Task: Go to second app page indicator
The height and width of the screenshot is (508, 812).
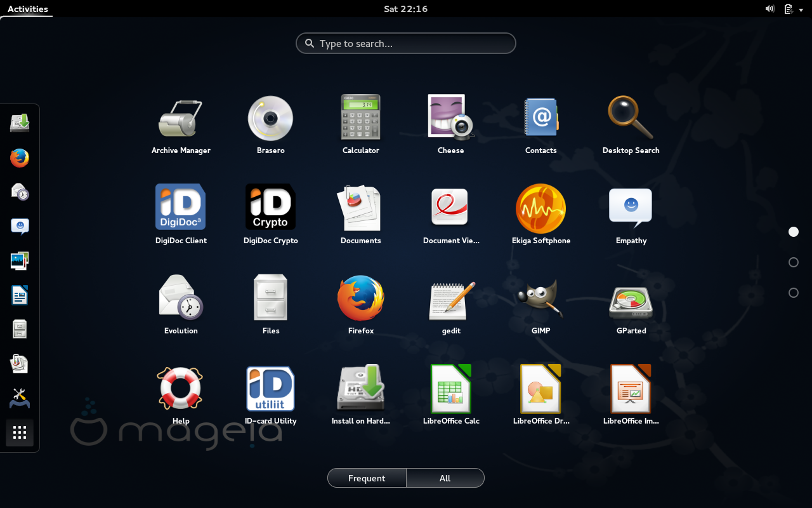Action: [x=794, y=262]
